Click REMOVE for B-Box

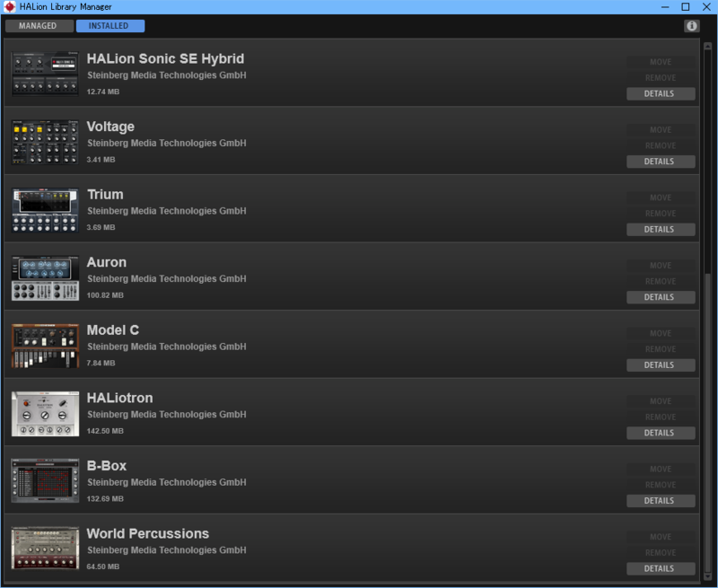[661, 485]
